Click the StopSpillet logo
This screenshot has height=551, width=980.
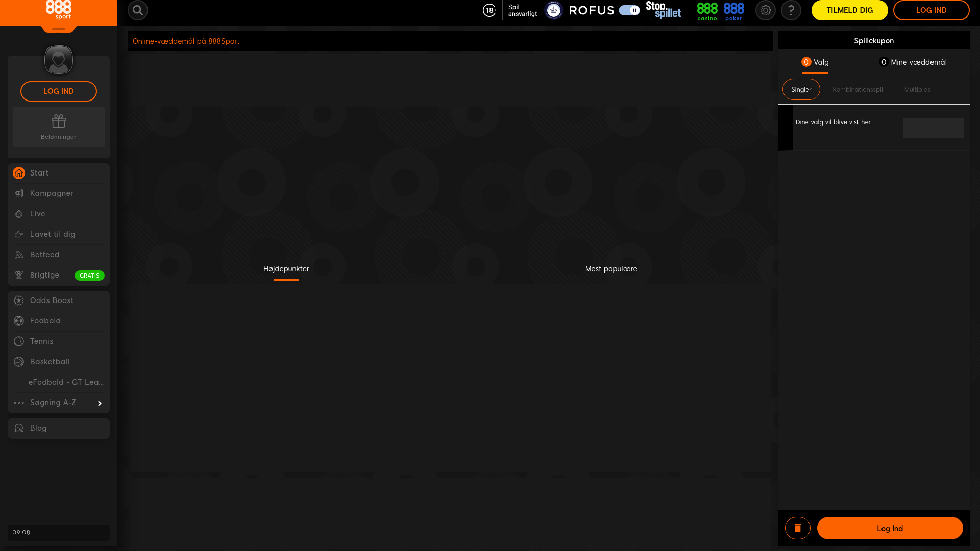663,10
